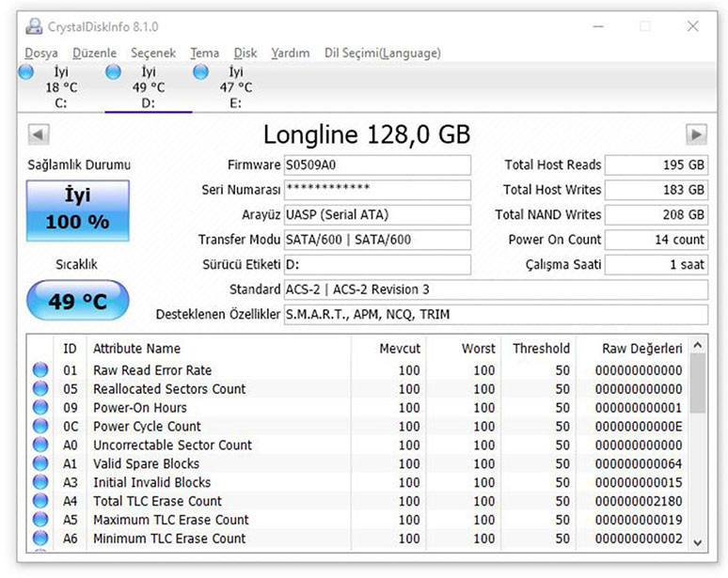Click the Worst column header
Viewport: 728px width, 578px height.
[x=478, y=349]
